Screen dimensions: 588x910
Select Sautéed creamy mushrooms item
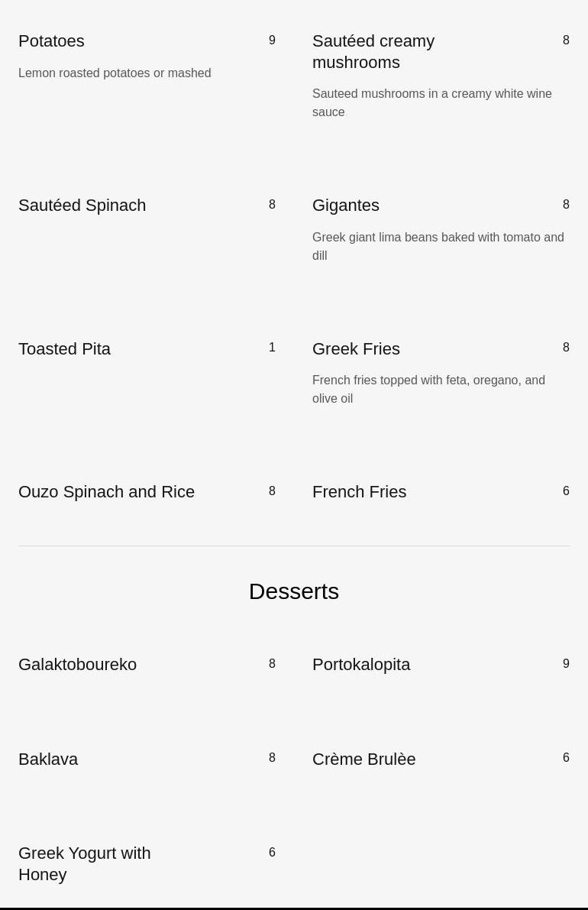[373, 51]
